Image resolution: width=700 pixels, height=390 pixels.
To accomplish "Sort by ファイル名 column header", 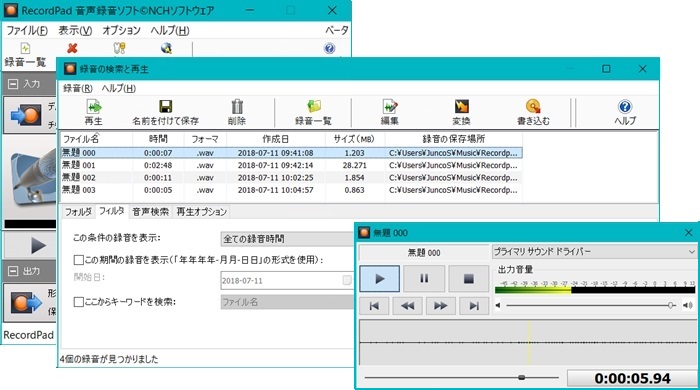I will click(x=96, y=139).
